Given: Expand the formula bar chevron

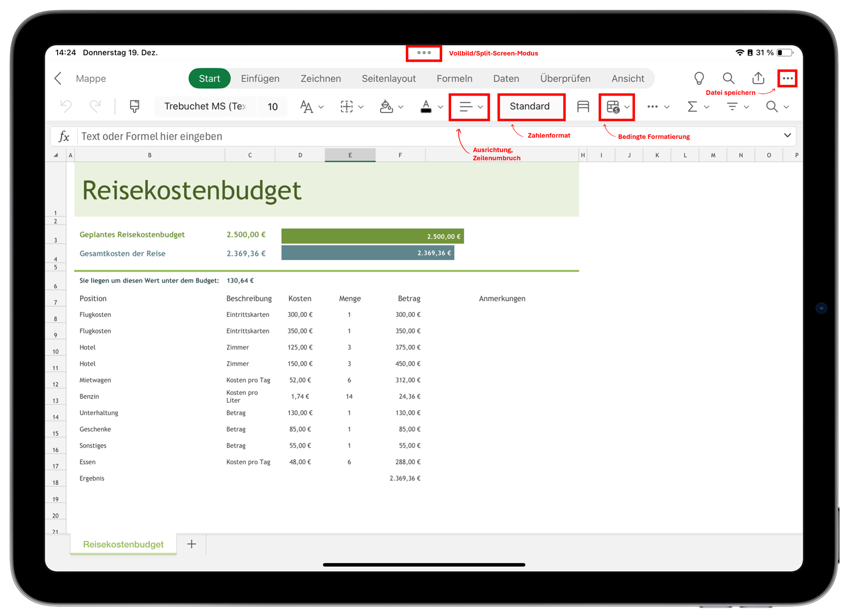Looking at the screenshot, I should [787, 136].
